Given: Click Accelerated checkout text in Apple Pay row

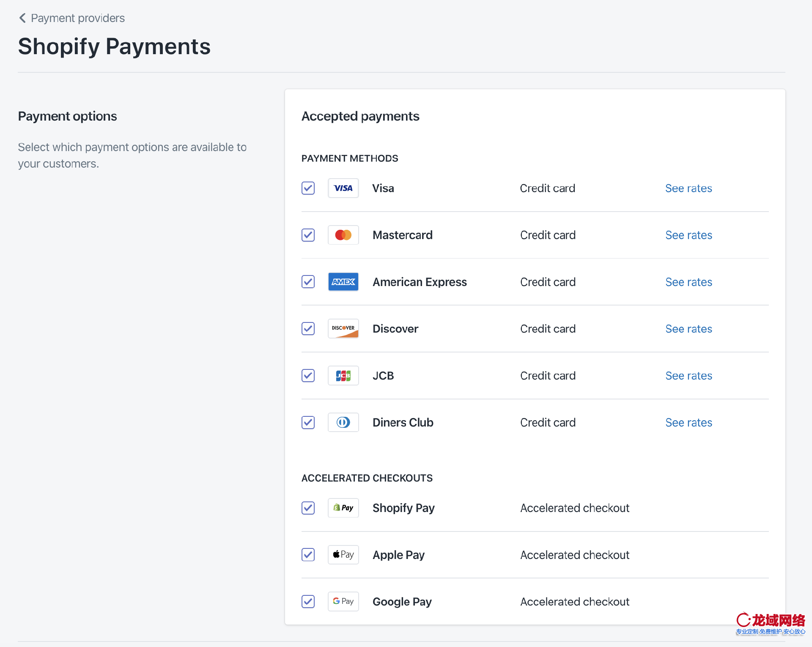Looking at the screenshot, I should pyautogui.click(x=575, y=555).
